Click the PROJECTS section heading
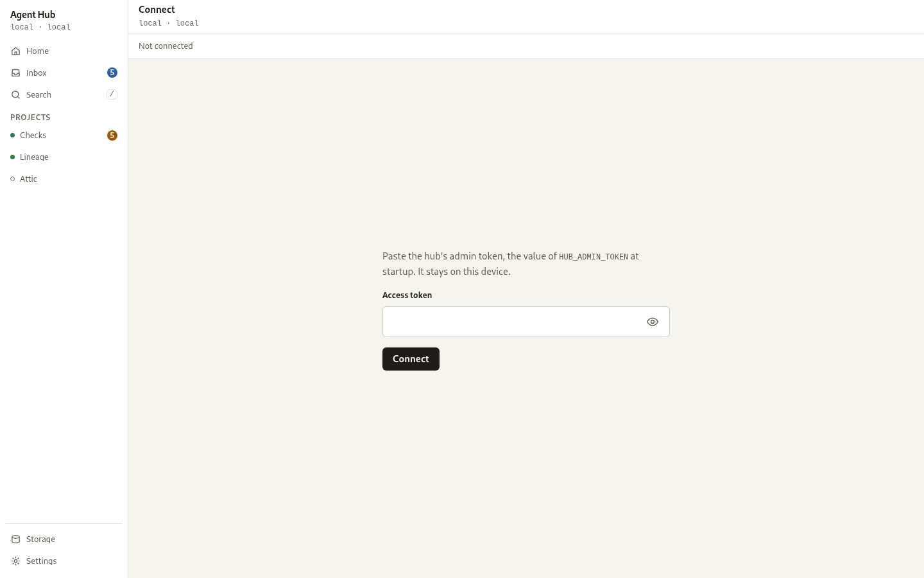 pyautogui.click(x=30, y=118)
